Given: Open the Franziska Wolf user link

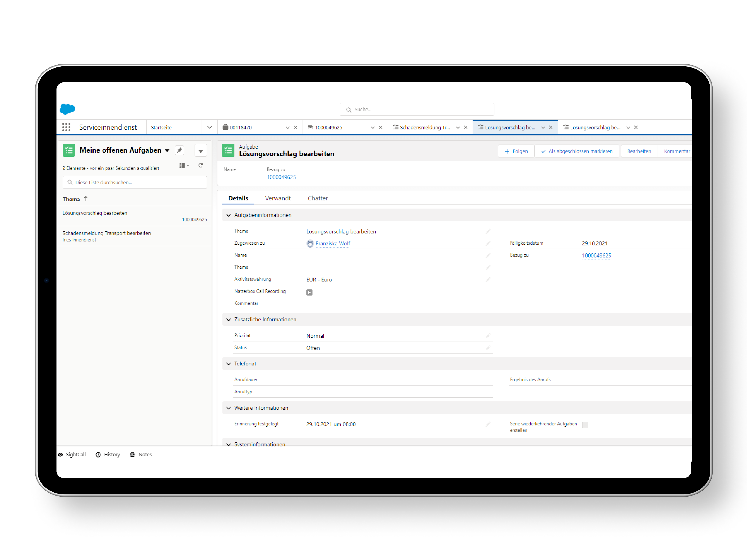Looking at the screenshot, I should coord(333,244).
